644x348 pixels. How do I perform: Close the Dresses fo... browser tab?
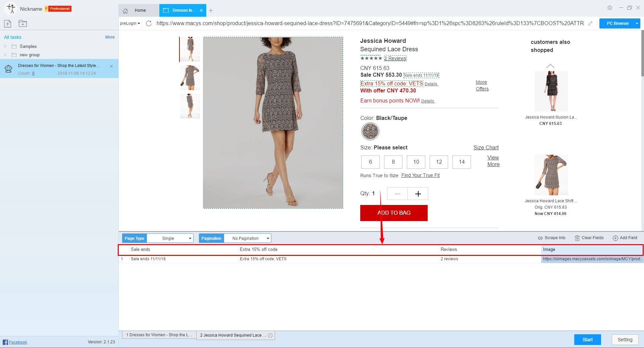(x=201, y=10)
